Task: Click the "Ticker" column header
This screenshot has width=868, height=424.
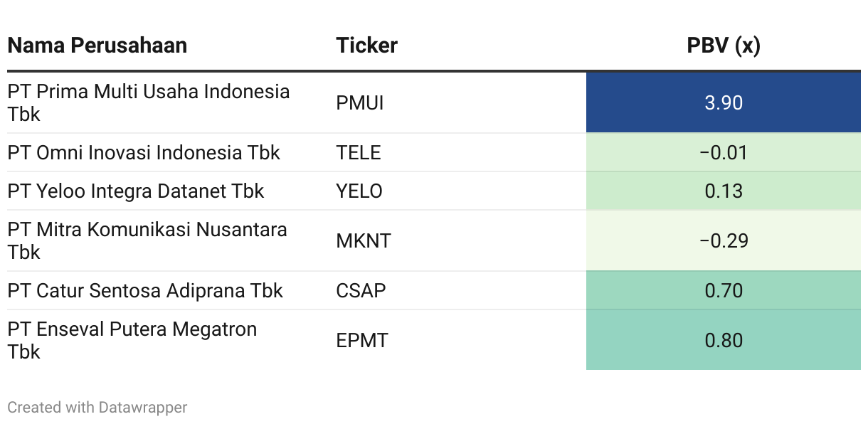Action: click(366, 46)
